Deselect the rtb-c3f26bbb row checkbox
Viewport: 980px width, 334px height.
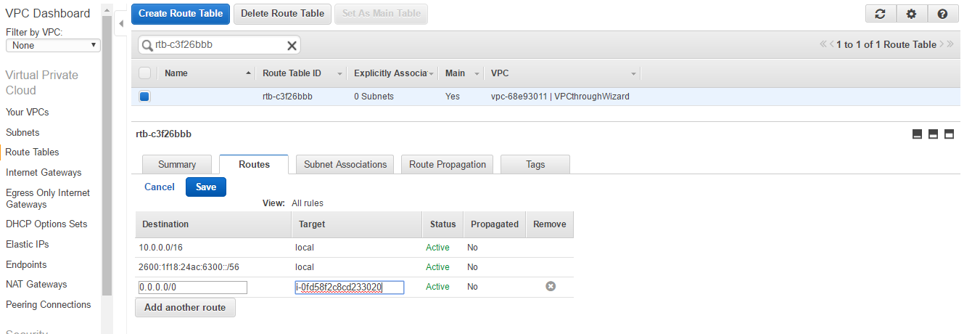point(144,97)
